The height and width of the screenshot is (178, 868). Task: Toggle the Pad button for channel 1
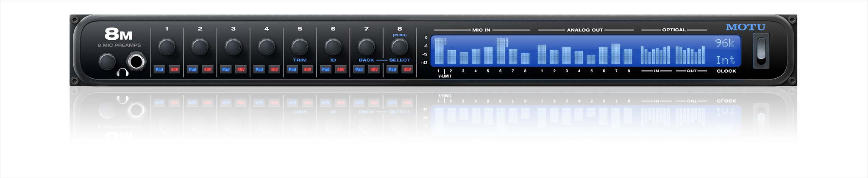(159, 69)
